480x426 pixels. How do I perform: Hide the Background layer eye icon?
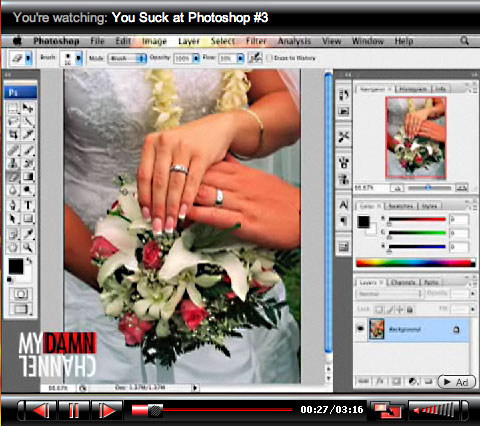pos(360,329)
